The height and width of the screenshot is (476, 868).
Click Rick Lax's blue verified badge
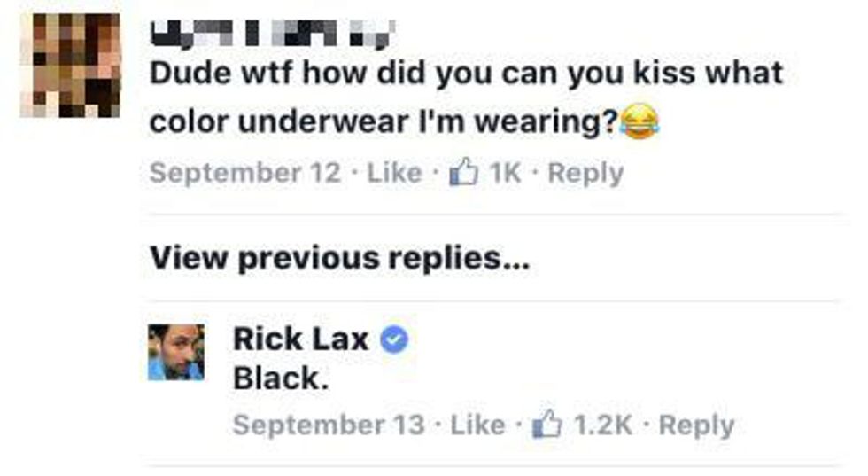(x=394, y=339)
